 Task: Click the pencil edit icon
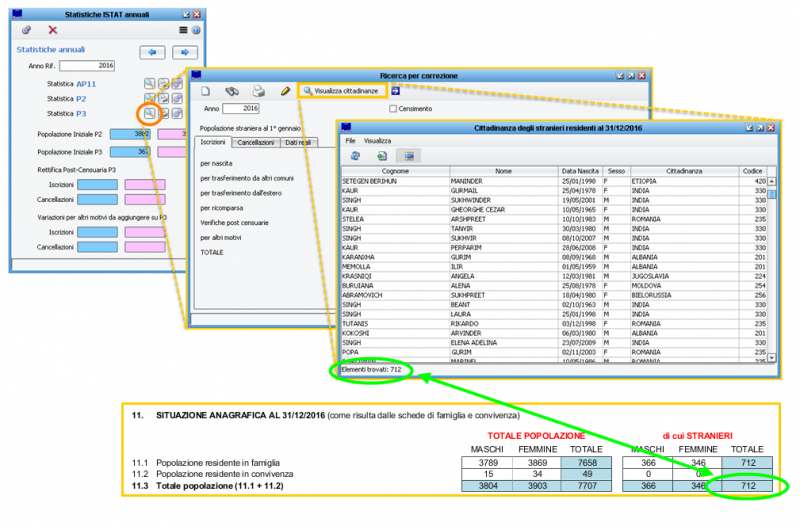pyautogui.click(x=285, y=90)
